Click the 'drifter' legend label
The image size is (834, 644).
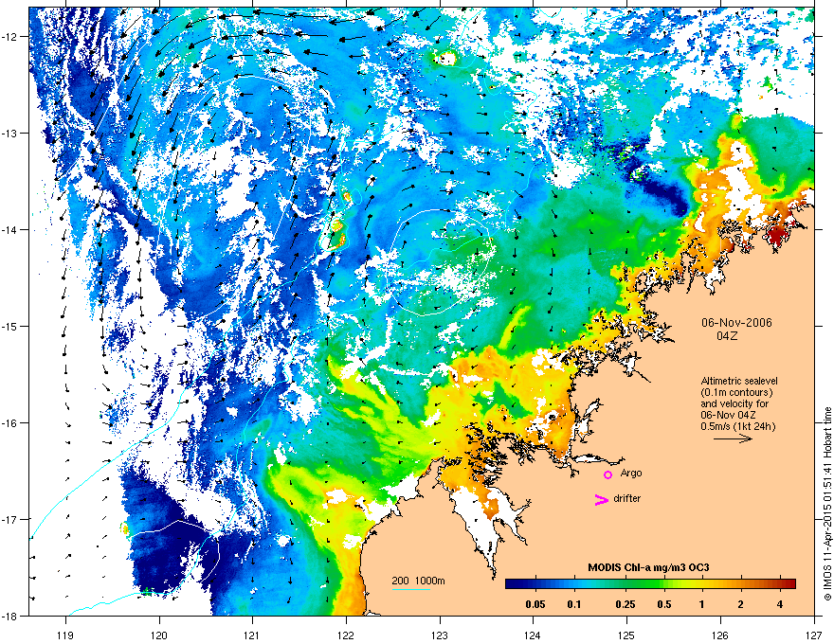627,498
